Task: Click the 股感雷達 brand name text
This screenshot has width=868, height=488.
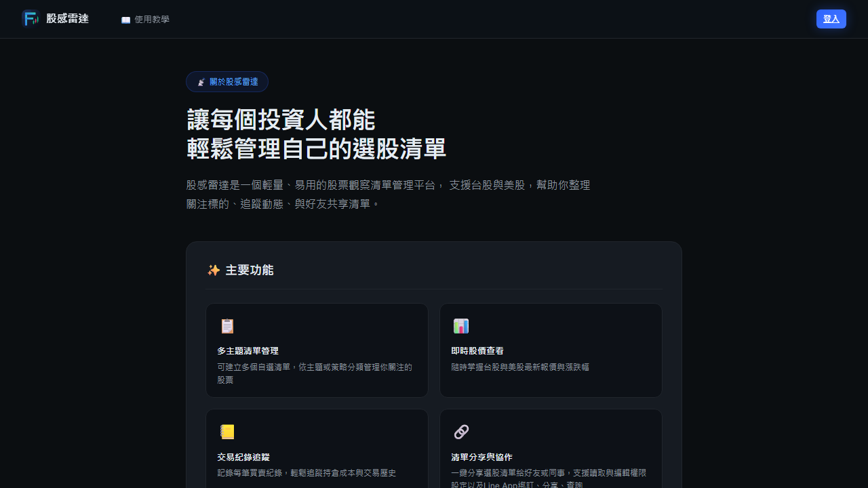Action: pos(67,19)
